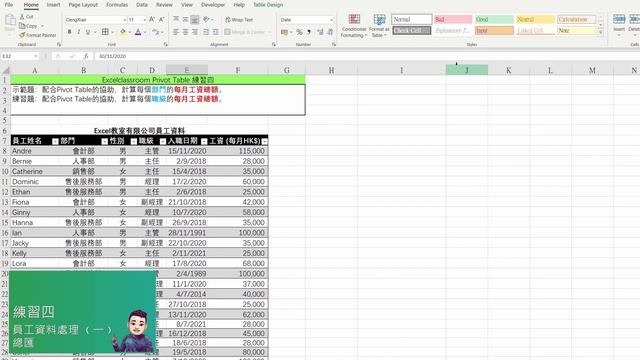Open the 部門 column filter
Screen dimensions: 640x360
tap(104, 141)
